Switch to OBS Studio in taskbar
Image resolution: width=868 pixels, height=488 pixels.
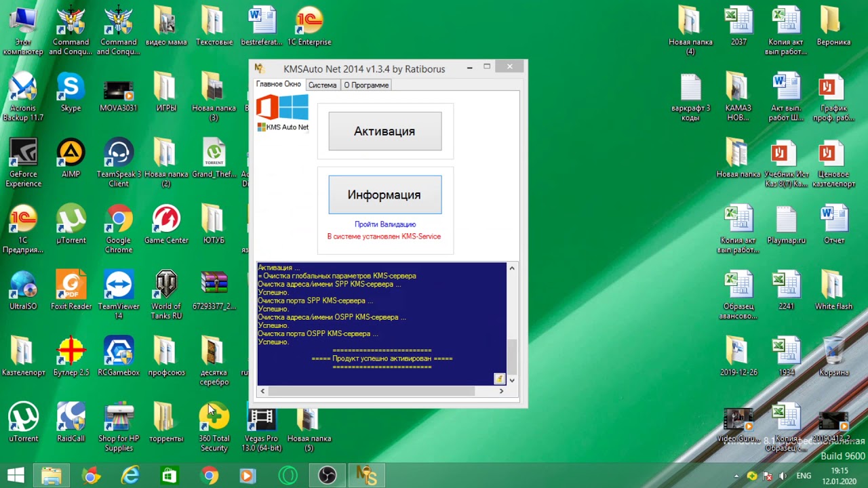[x=327, y=476]
